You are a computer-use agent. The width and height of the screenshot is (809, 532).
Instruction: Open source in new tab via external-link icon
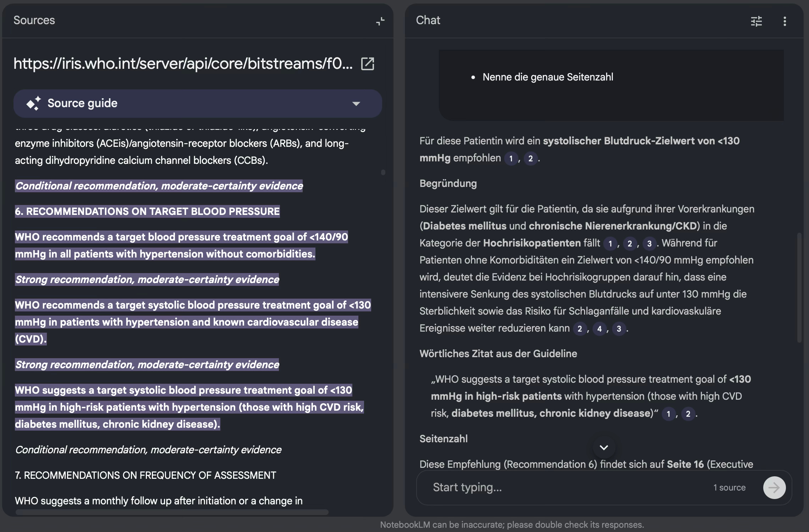click(368, 64)
